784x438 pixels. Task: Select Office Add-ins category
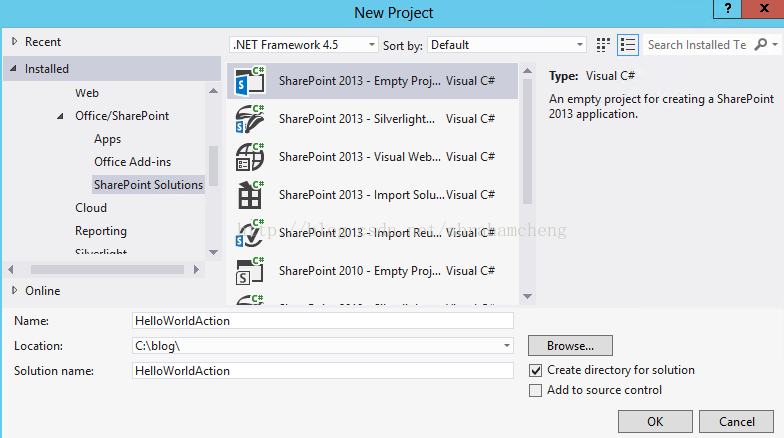pyautogui.click(x=132, y=162)
